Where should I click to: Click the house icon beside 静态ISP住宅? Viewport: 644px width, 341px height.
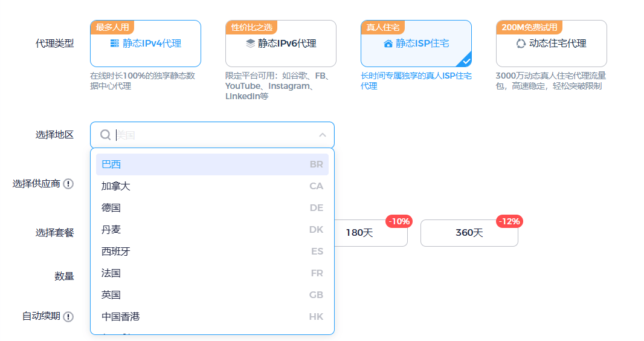[388, 44]
